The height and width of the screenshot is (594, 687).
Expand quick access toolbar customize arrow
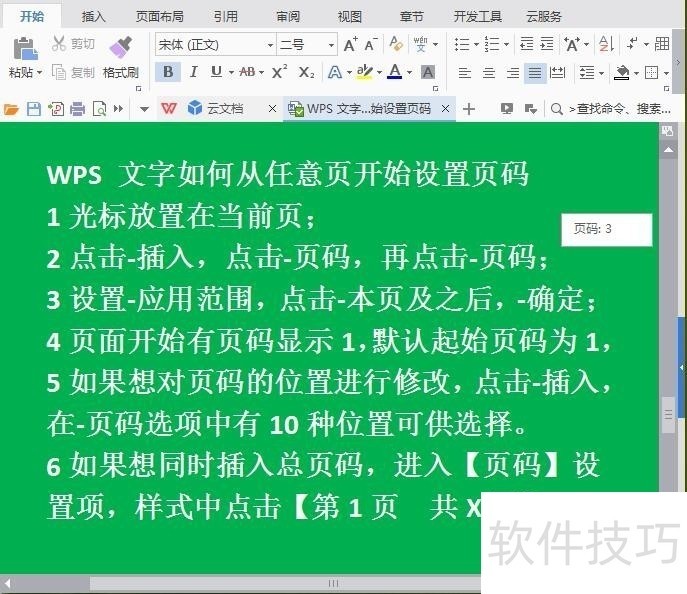click(144, 109)
